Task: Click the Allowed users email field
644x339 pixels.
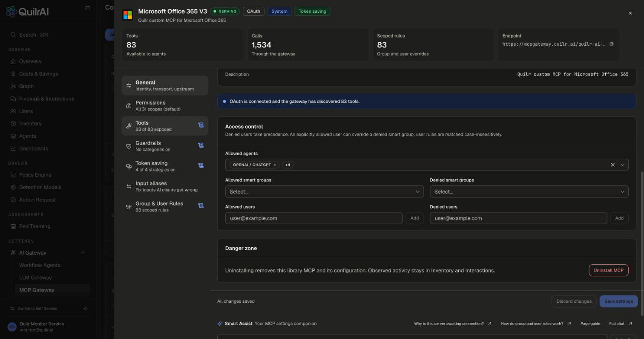Action: point(314,218)
